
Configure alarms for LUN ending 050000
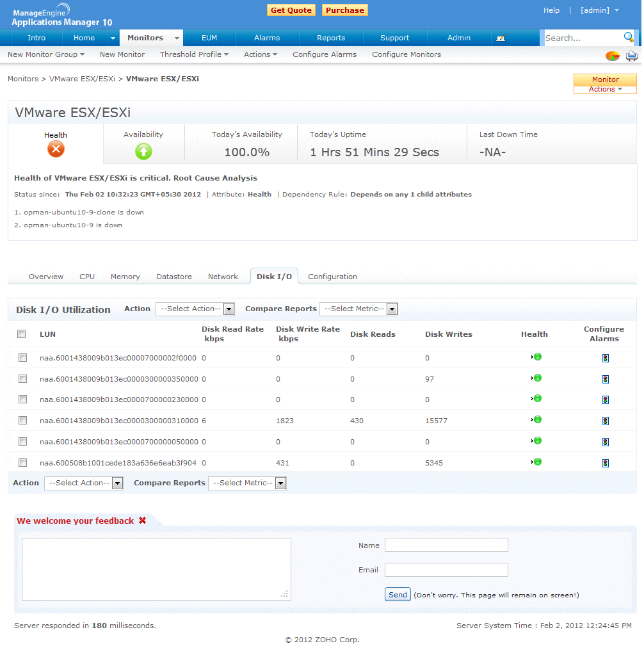[x=605, y=442]
